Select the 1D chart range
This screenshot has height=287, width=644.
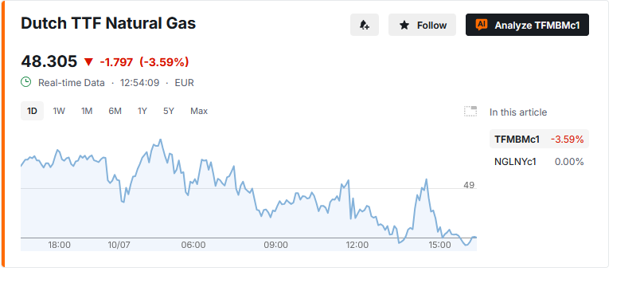click(32, 111)
